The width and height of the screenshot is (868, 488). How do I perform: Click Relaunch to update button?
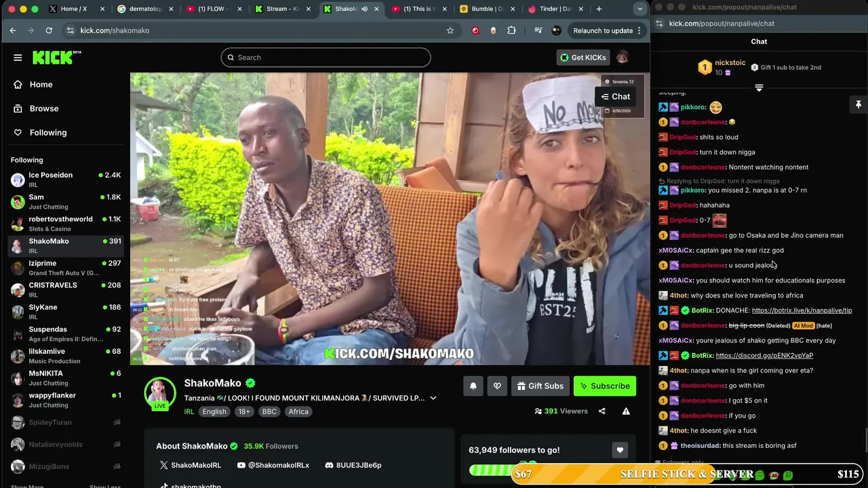click(608, 30)
